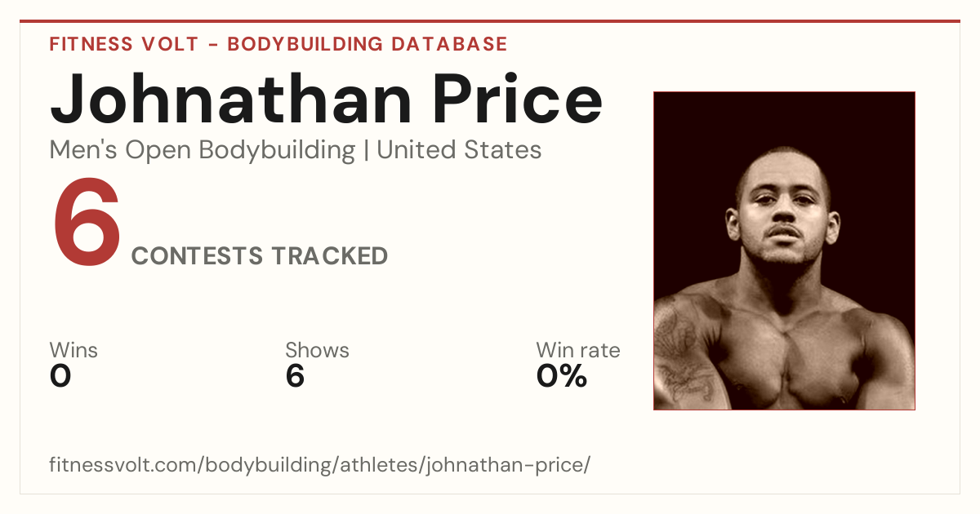Select Men's Open Bodybuilding division text
This screenshot has height=514, width=980.
[x=203, y=150]
